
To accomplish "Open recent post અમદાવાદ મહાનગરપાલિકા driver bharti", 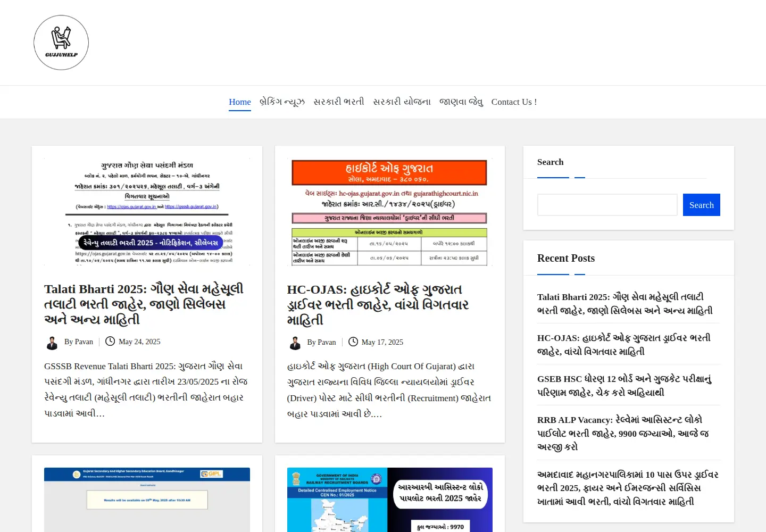I will (628, 488).
